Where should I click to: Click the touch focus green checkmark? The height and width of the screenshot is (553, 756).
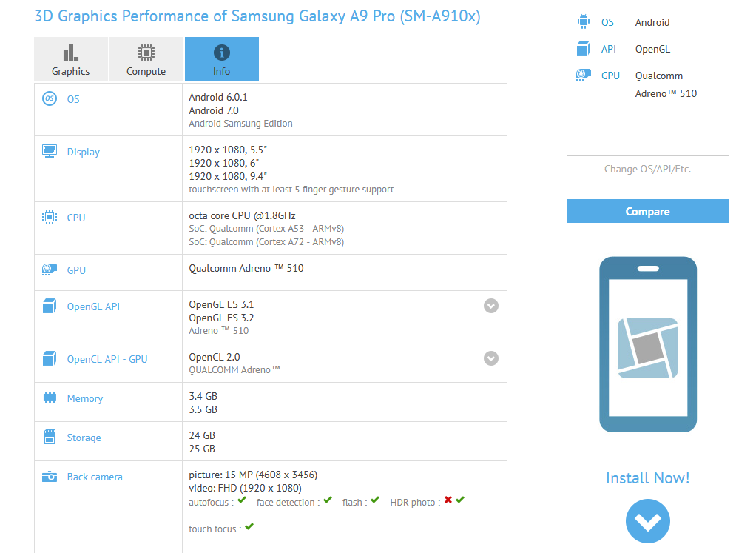tap(249, 526)
